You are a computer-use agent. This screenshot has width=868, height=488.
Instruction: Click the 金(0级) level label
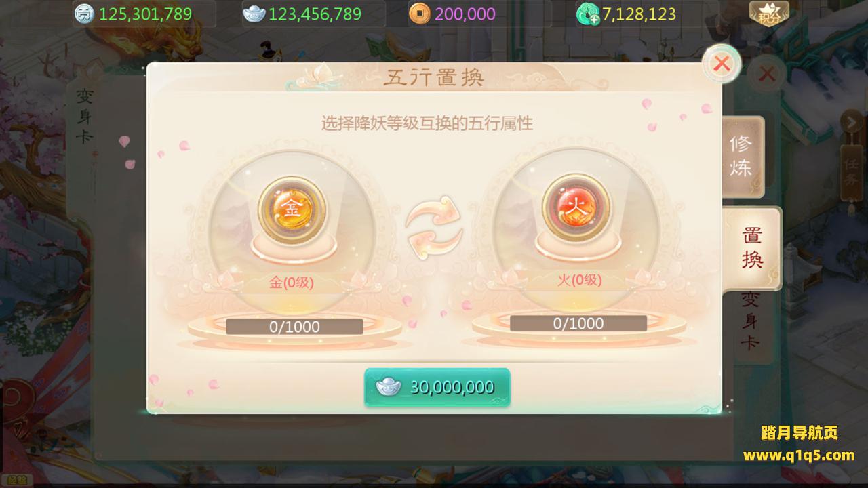292,283
